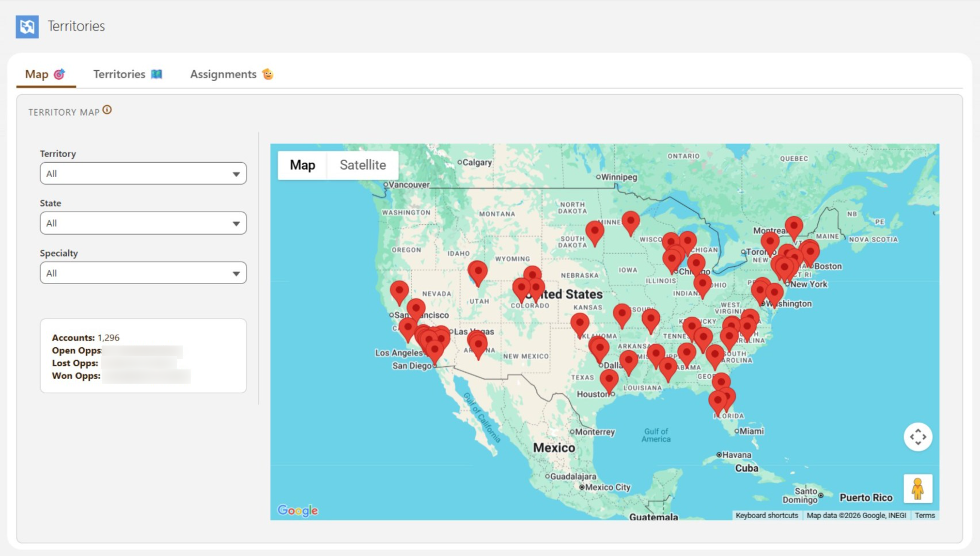The height and width of the screenshot is (556, 980).
Task: Open the Specialty filter dropdown
Action: [x=143, y=273]
